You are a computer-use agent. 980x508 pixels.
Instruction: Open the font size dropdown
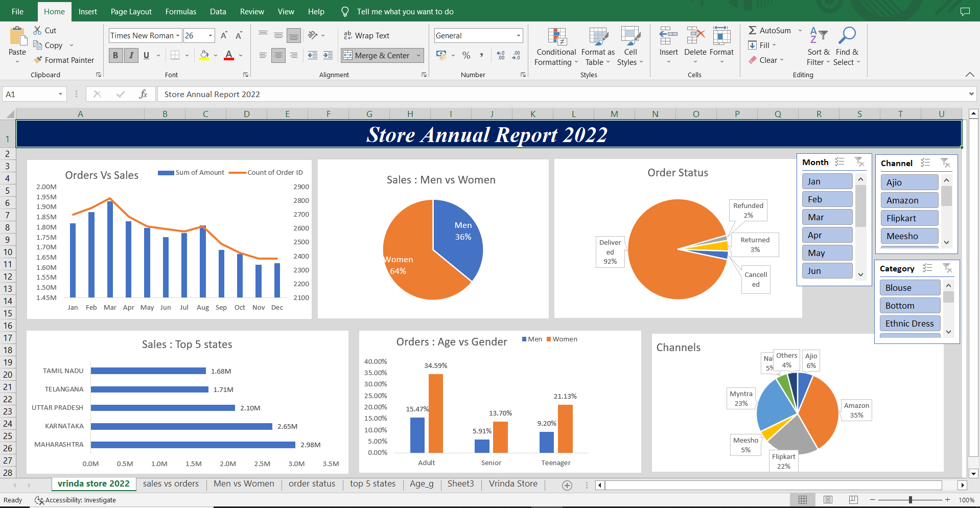tap(209, 35)
